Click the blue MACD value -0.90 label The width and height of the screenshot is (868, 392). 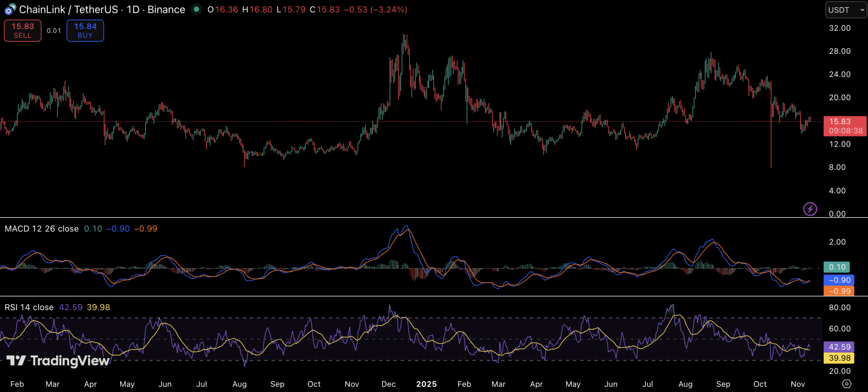839,280
